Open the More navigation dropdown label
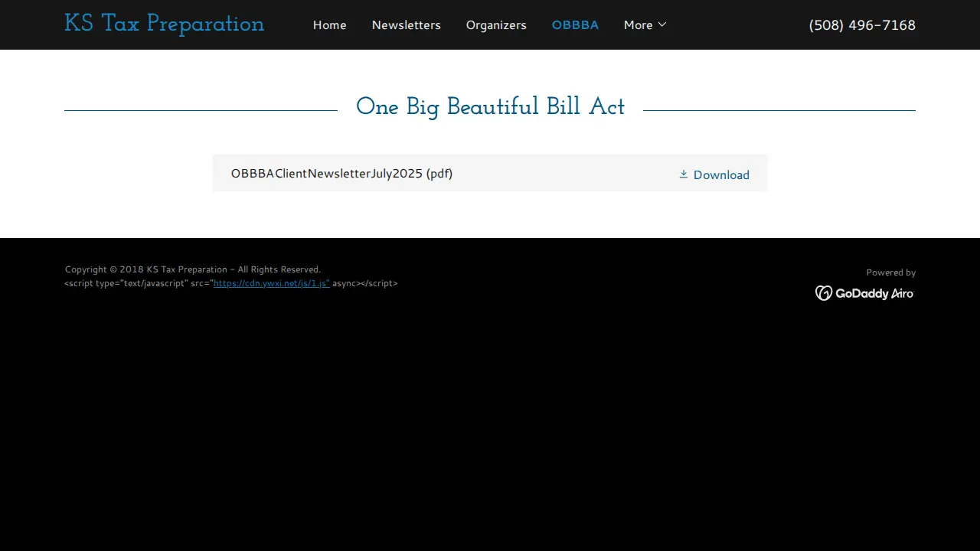The height and width of the screenshot is (551, 980). (x=638, y=25)
